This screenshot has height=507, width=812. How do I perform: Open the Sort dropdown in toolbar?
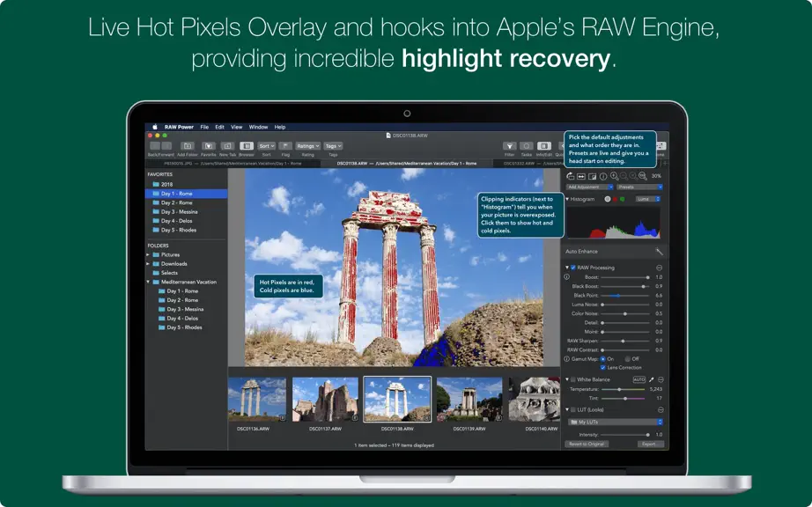(267, 146)
